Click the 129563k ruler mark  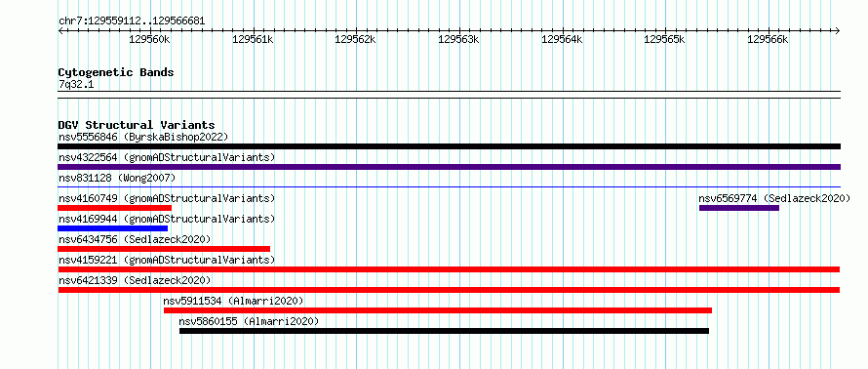(458, 39)
